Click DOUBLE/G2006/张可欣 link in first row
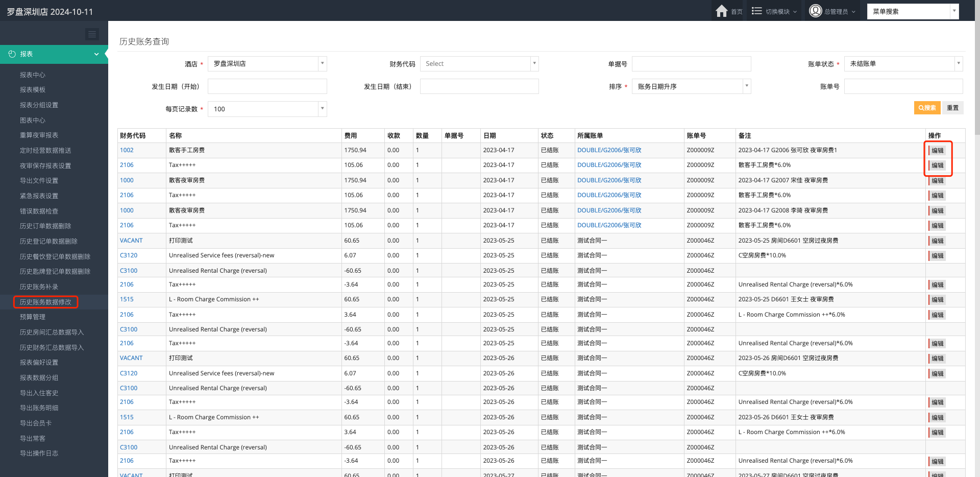Image resolution: width=980 pixels, height=477 pixels. pyautogui.click(x=609, y=150)
